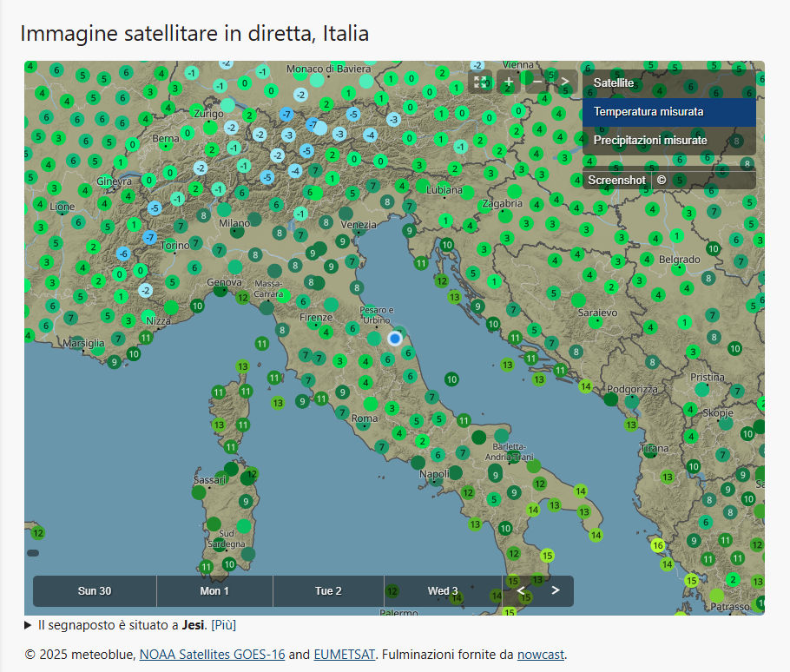Click the blue Jesi location marker
This screenshot has height=672, width=790.
click(395, 338)
